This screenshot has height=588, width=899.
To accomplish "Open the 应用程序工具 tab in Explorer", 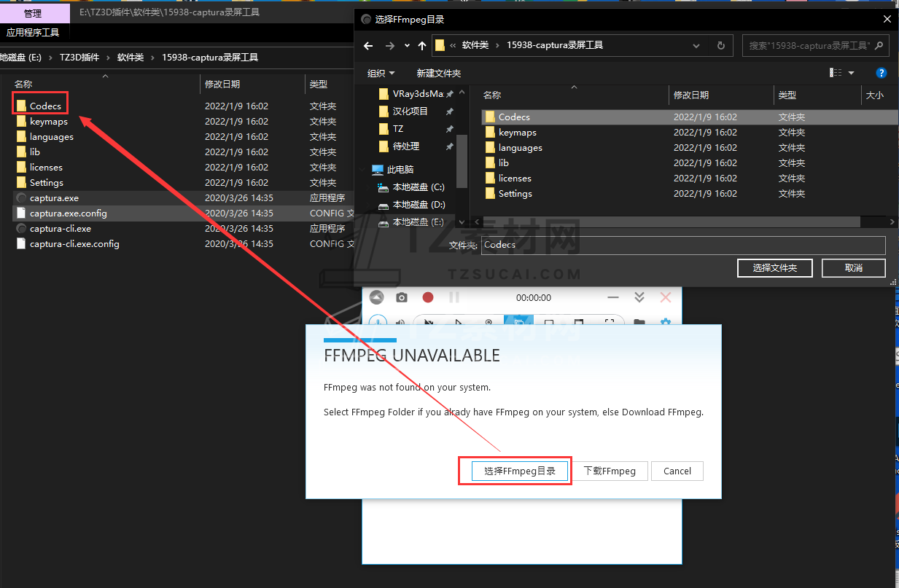I will coord(33,33).
